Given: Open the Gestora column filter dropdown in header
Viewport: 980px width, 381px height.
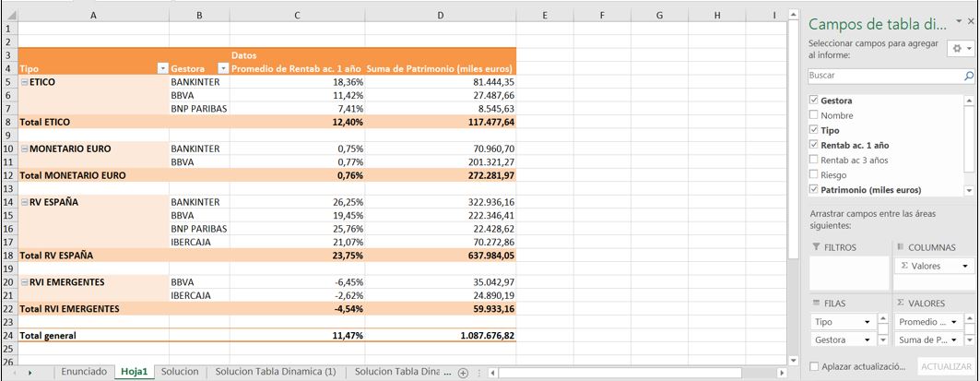Looking at the screenshot, I should point(223,69).
